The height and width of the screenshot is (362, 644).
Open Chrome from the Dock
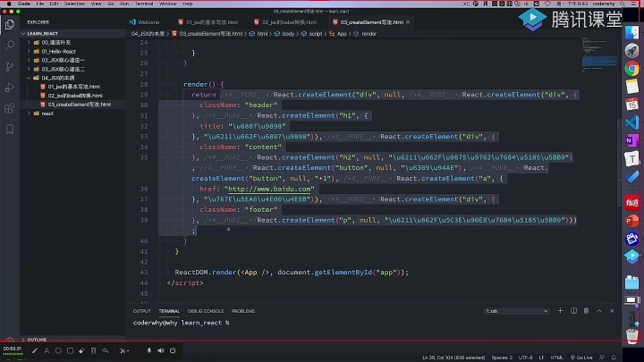[631, 69]
